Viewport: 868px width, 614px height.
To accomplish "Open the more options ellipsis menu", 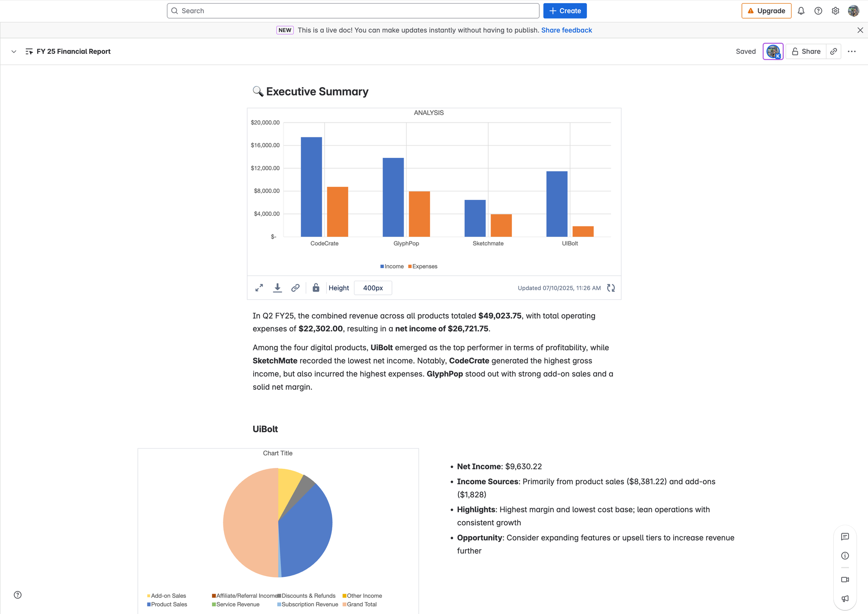I will (x=852, y=52).
